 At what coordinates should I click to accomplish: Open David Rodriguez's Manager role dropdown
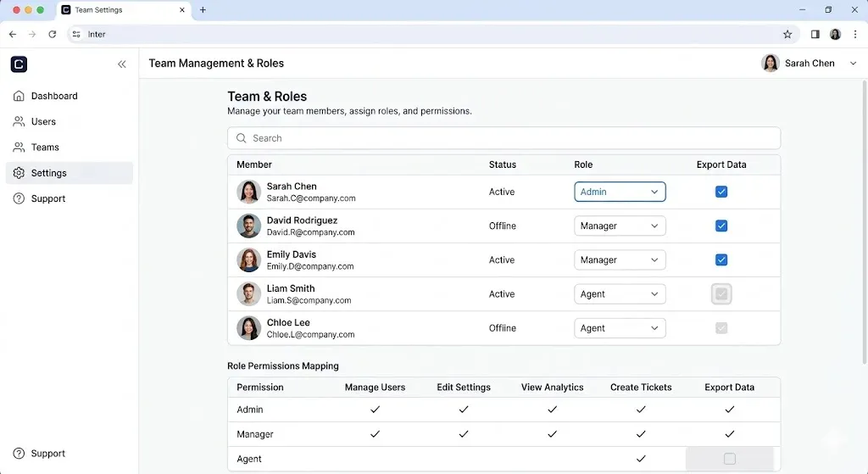(620, 226)
